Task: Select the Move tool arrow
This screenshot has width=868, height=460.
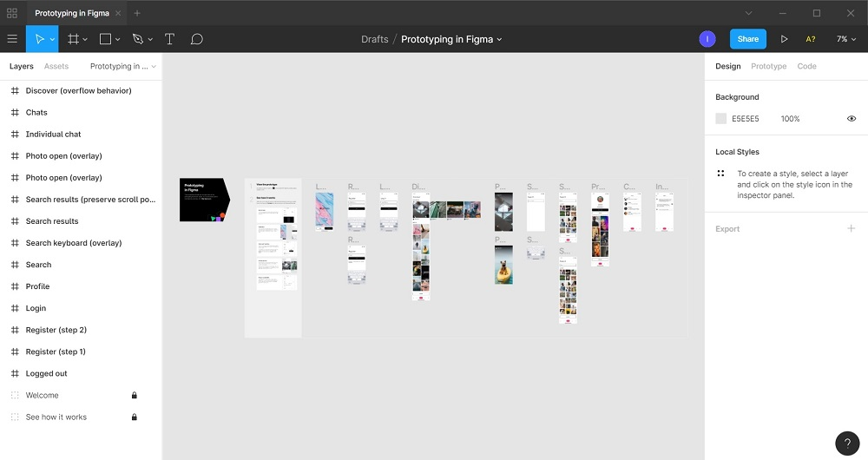Action: point(39,39)
